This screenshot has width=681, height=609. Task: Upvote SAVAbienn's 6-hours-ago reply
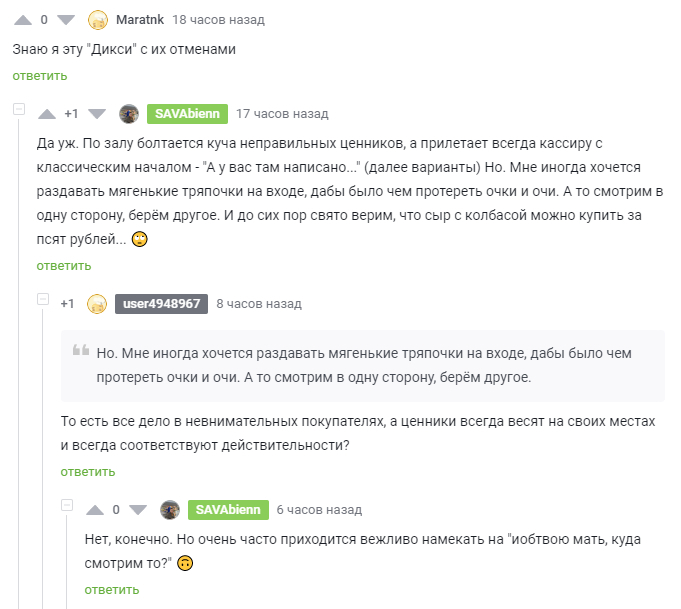coord(95,510)
